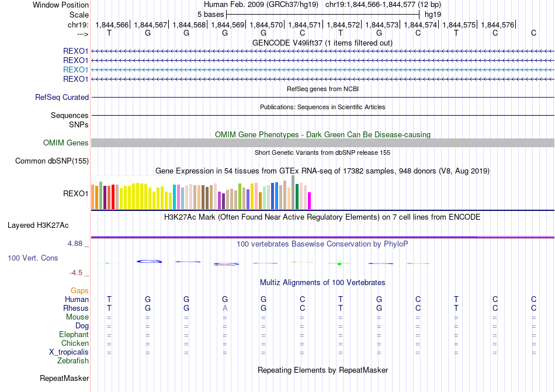
Task: Click the GTEx Gene Expression track title
Action: coord(322,171)
